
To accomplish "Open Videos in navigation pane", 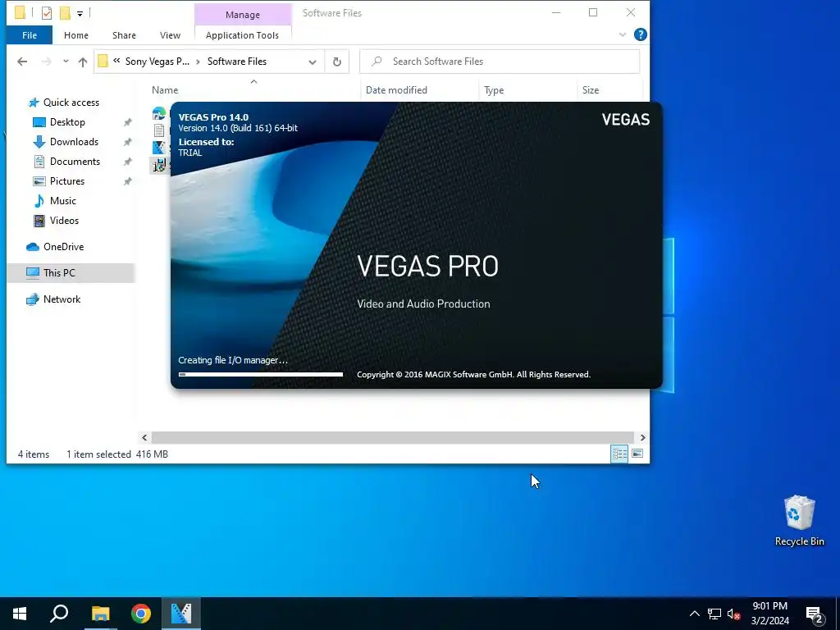I will click(x=64, y=221).
